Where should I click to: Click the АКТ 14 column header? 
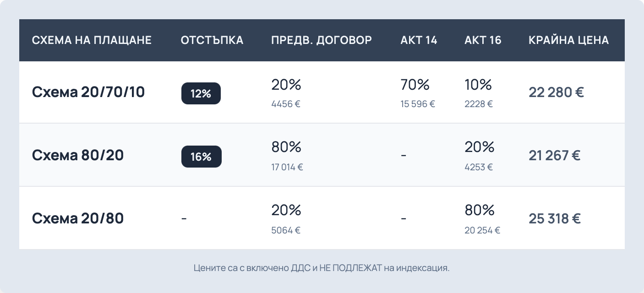tap(419, 40)
